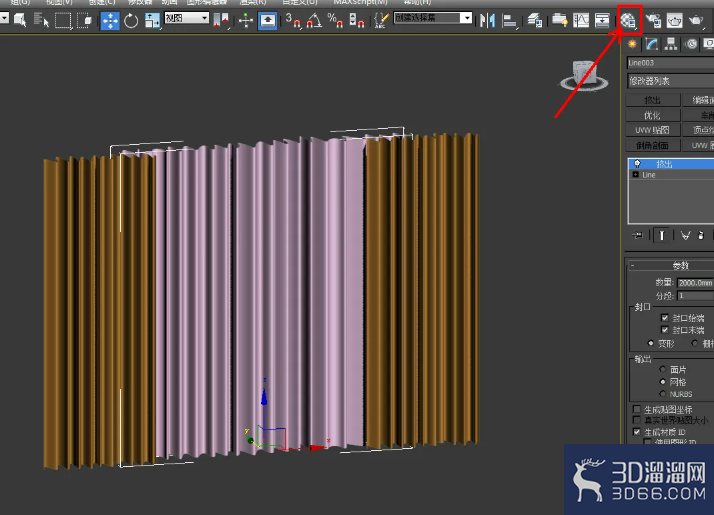714x515 pixels.
Task: Click the 分段 segments field
Action: click(x=695, y=296)
